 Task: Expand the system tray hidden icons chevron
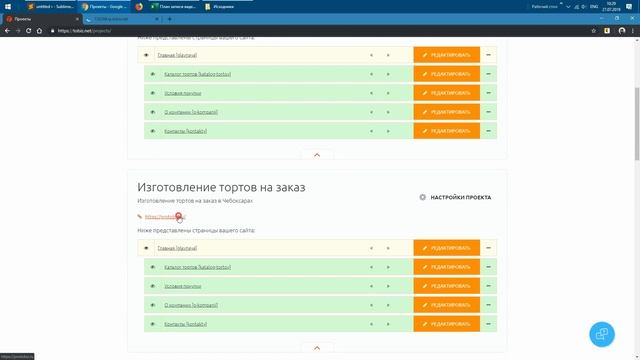click(568, 7)
